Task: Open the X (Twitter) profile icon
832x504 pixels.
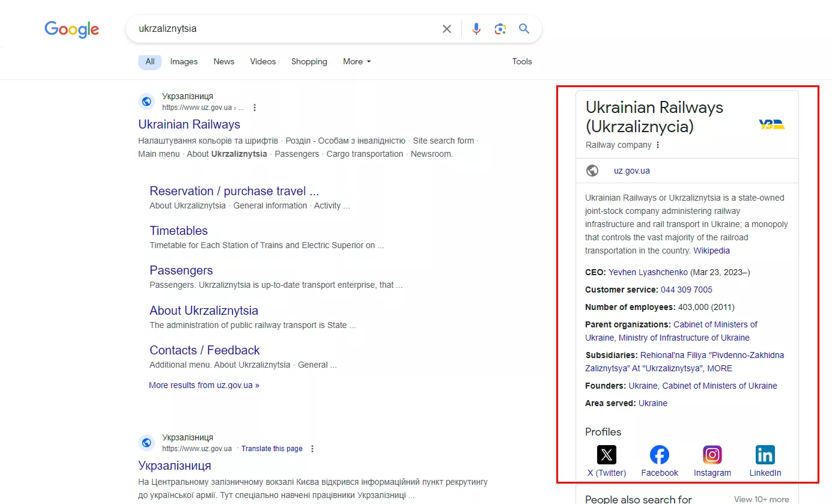Action: pyautogui.click(x=607, y=455)
